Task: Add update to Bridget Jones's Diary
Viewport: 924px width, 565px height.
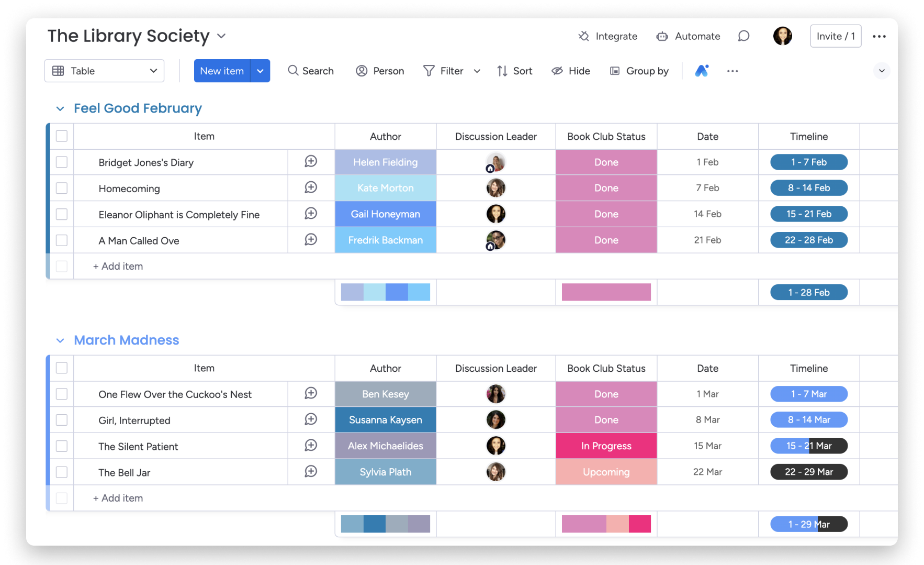Action: tap(311, 162)
